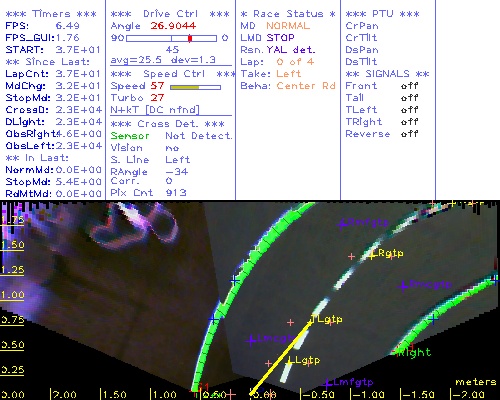Click the Race Status panel header
The image size is (500, 400).
point(288,14)
